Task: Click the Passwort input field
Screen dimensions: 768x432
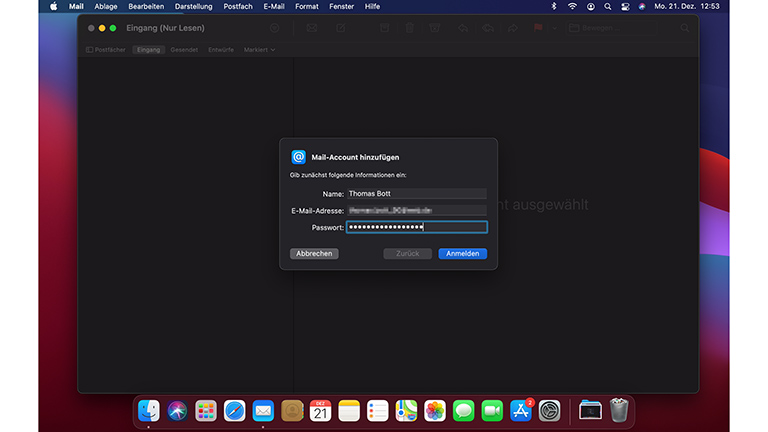Action: coord(416,227)
